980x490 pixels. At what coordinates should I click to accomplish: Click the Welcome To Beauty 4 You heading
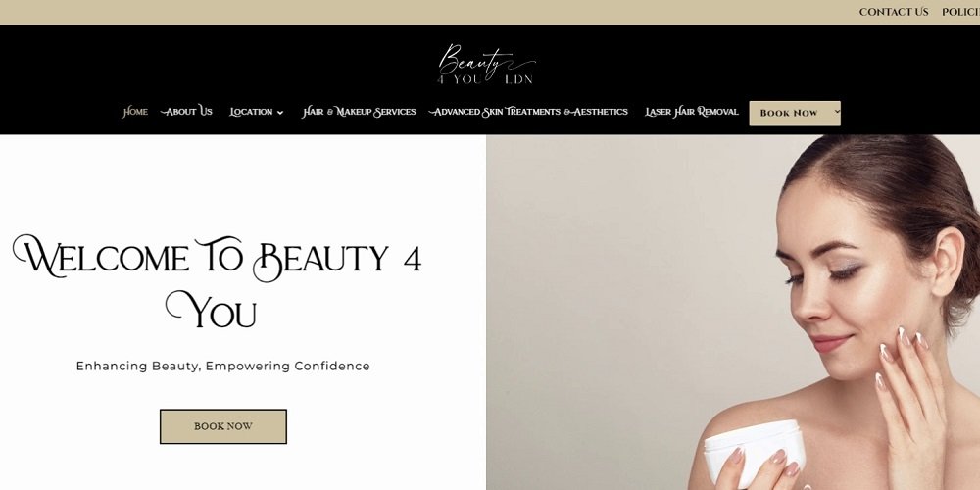(217, 282)
